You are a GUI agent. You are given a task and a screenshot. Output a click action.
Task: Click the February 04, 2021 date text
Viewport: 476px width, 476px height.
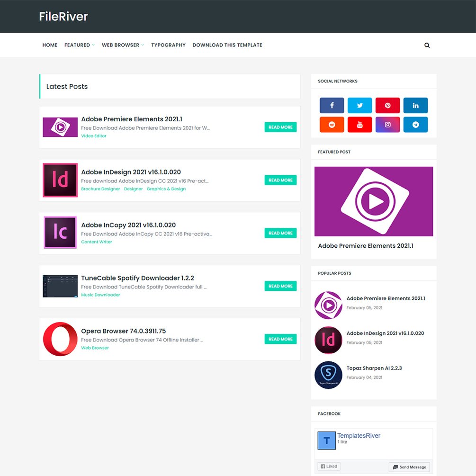364,377
